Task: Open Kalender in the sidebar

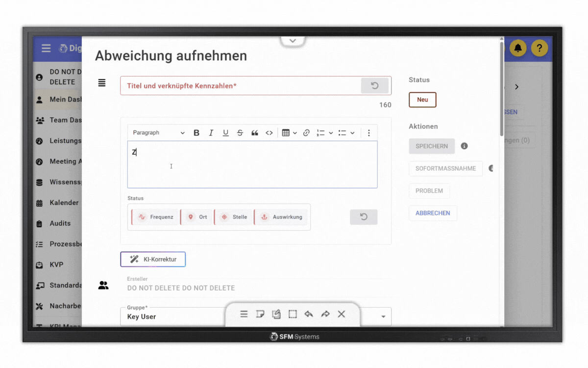Action: [64, 203]
